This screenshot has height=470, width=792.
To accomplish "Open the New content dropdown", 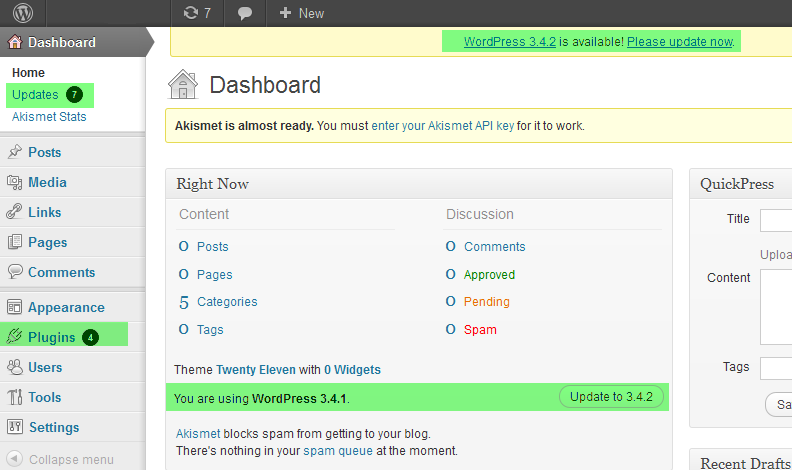I will click(x=302, y=13).
